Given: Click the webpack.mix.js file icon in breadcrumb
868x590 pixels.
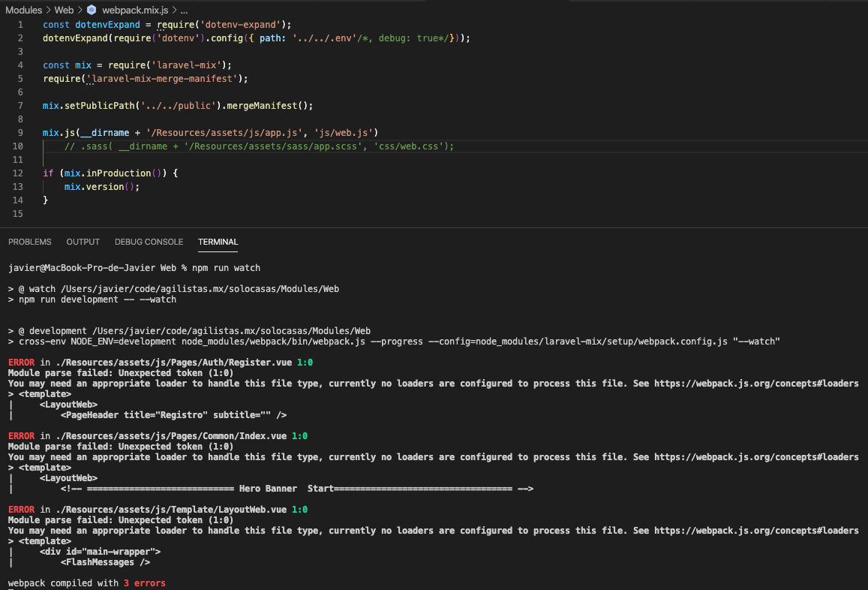Looking at the screenshot, I should coord(91,10).
